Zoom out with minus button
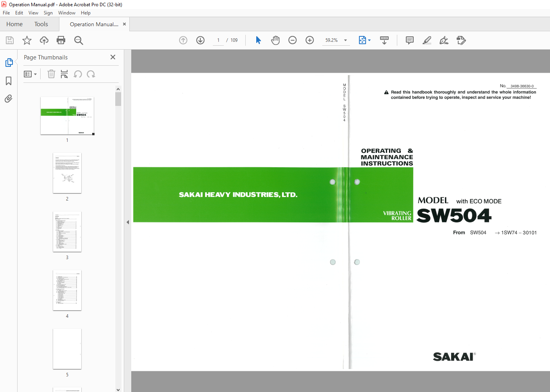Screen dimensions: 550x392 (x=293, y=40)
